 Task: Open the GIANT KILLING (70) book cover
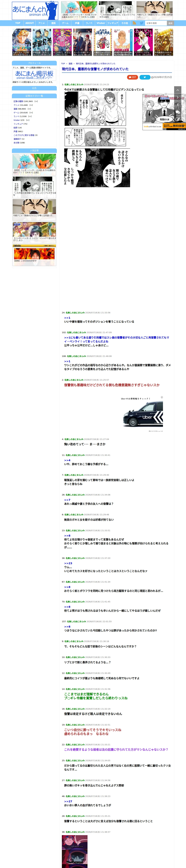(x=62, y=42)
